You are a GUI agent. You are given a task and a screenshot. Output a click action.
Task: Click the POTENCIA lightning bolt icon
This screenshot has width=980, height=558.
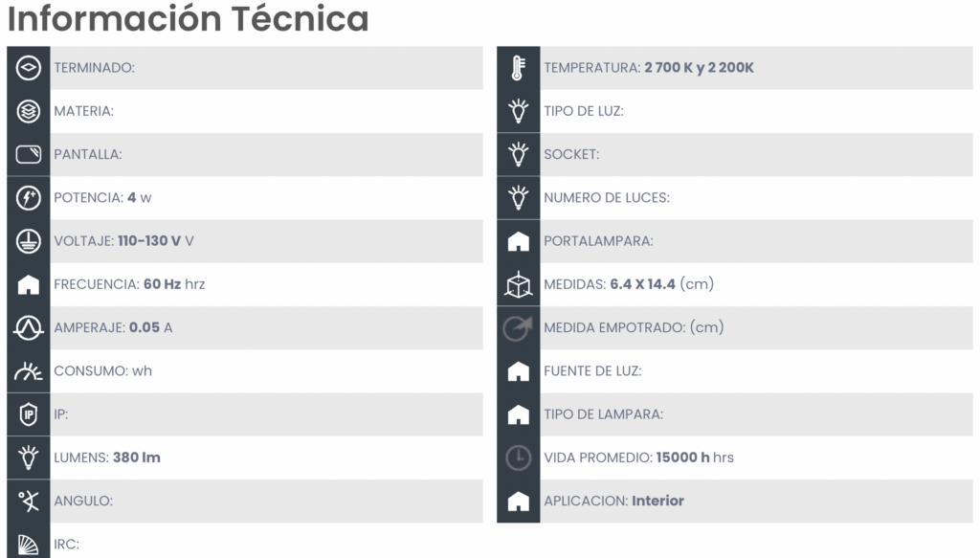click(28, 198)
